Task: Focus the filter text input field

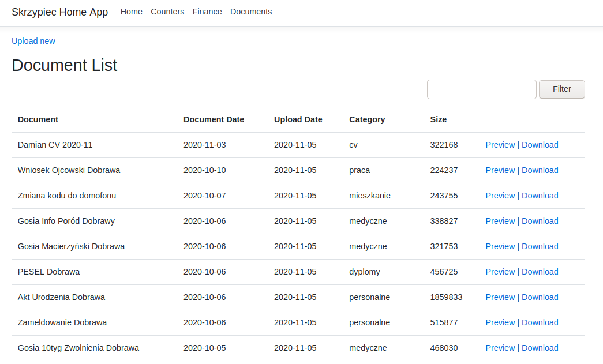Action: point(481,89)
